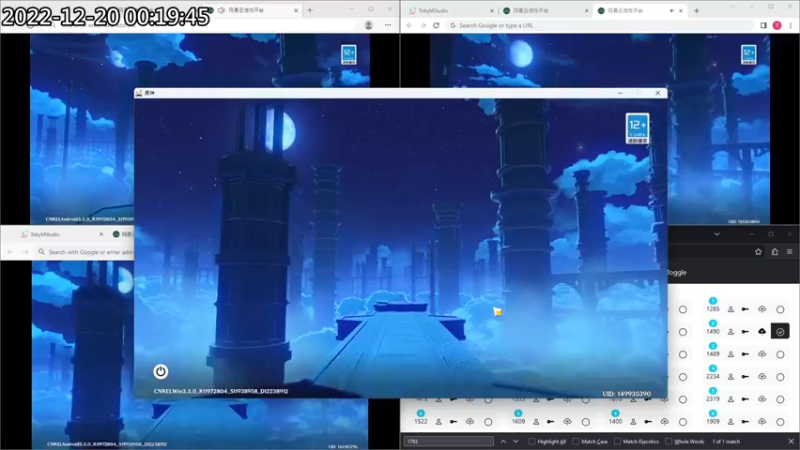Click the cloud upload icon in the 1285 row
Viewport: 800px width, 450px height.
(x=762, y=309)
